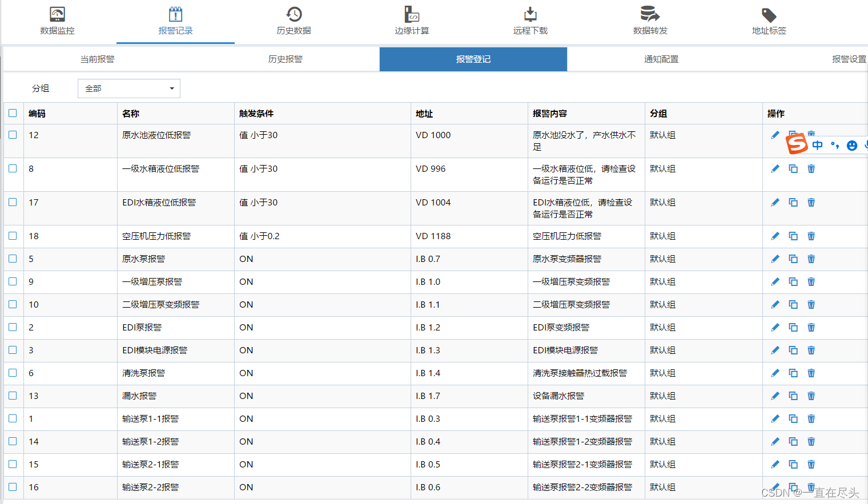This screenshot has width=868, height=504.
Task: Open the Sogou emoji smiley icon
Action: [851, 146]
